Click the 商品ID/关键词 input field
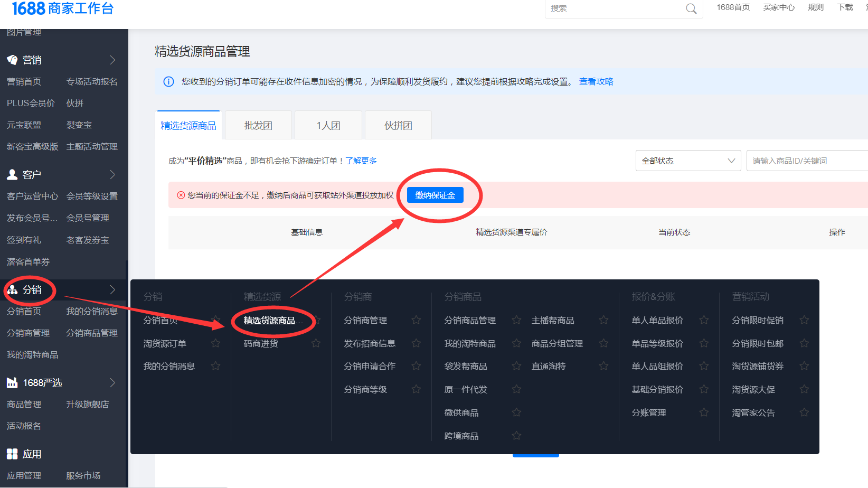This screenshot has height=488, width=868. (808, 161)
